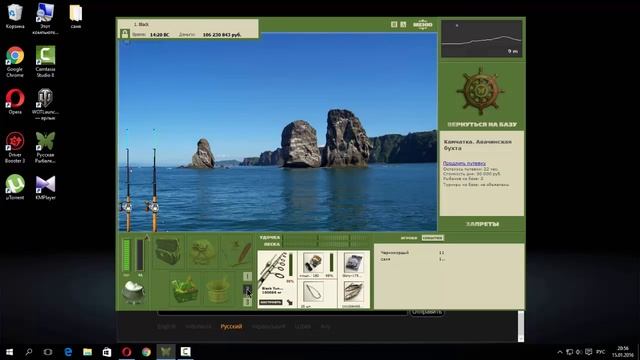Click the dark hunger level bar
This screenshot has height=360, width=640.
tap(140, 256)
